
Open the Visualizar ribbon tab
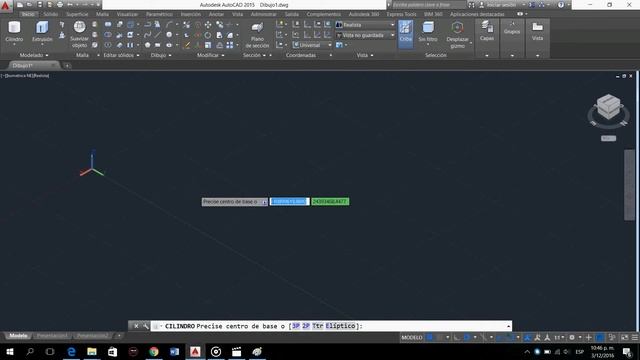127,14
